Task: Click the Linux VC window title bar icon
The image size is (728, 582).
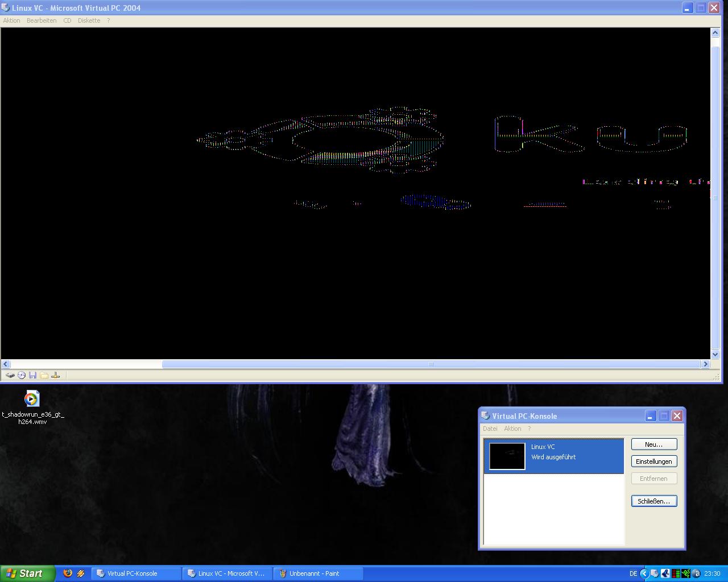Action: coord(6,8)
